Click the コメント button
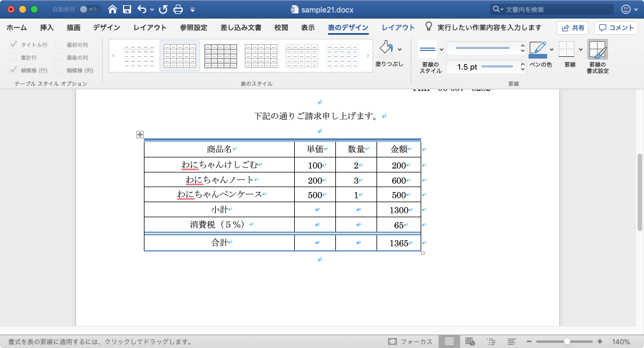The width and height of the screenshot is (644, 348). [x=616, y=27]
